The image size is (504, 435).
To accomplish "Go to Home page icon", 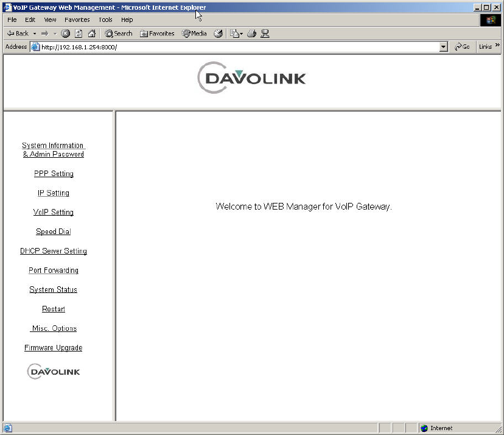I will pyautogui.click(x=91, y=34).
